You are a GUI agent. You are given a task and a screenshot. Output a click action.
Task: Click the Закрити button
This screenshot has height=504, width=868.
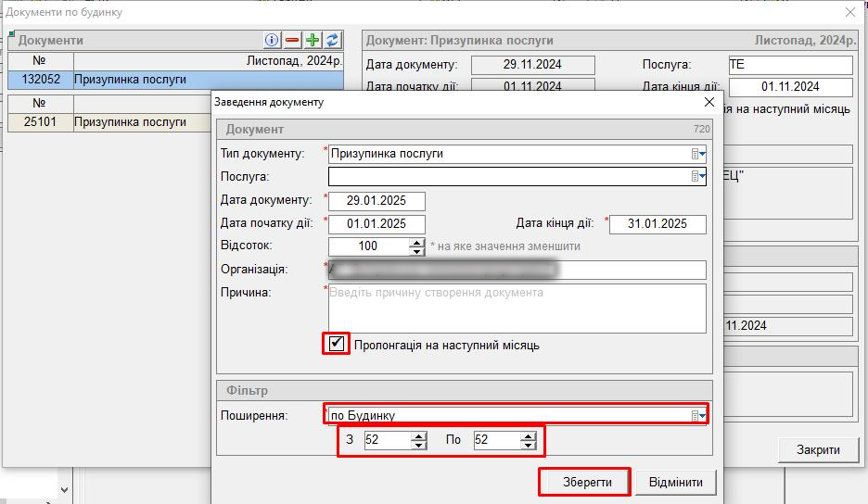[818, 449]
